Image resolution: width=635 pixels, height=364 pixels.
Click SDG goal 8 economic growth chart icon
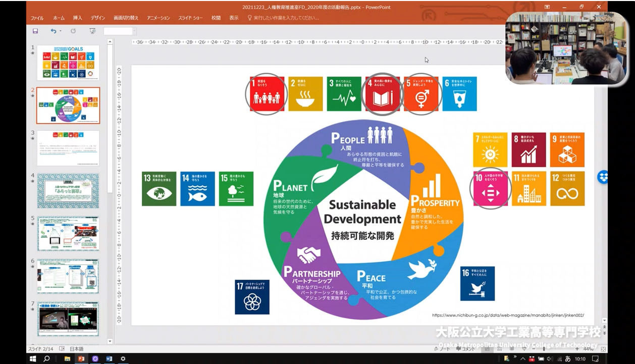point(529,150)
